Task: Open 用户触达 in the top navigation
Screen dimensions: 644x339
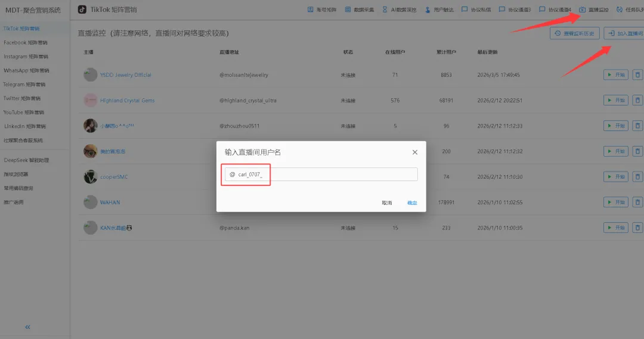Action: tap(439, 10)
